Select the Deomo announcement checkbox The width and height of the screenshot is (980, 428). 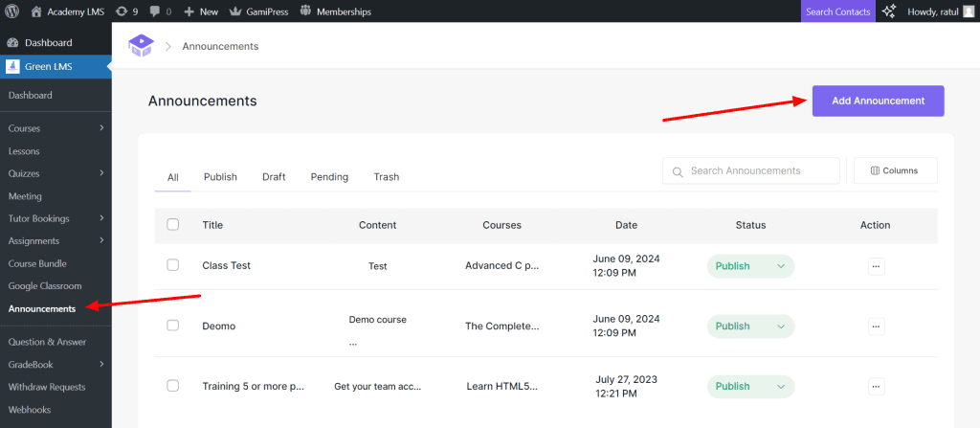pyautogui.click(x=173, y=326)
